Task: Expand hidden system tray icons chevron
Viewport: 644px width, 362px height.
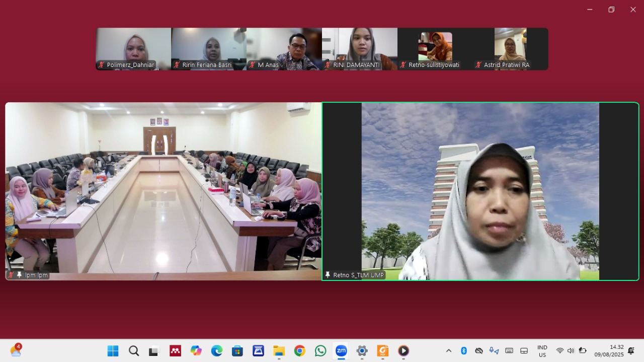Action: [x=449, y=351]
